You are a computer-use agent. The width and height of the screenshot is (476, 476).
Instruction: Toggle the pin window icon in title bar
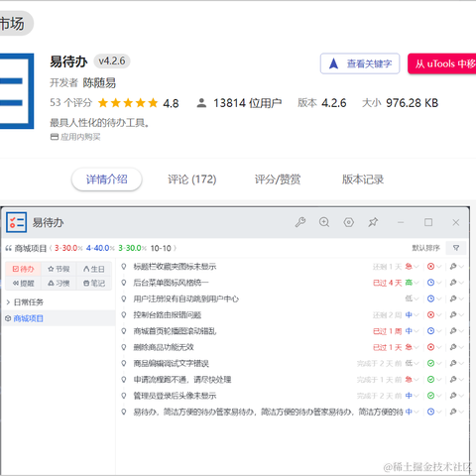click(x=373, y=222)
